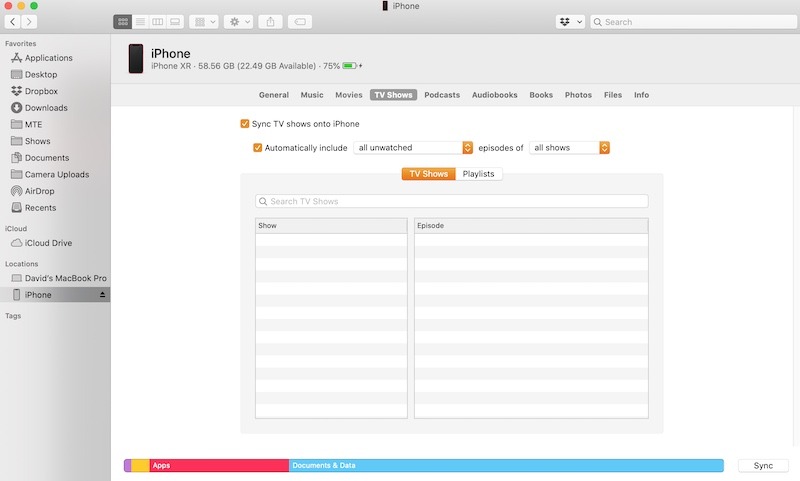Switch to column view in toolbar
This screenshot has height=481, width=800.
coord(157,21)
